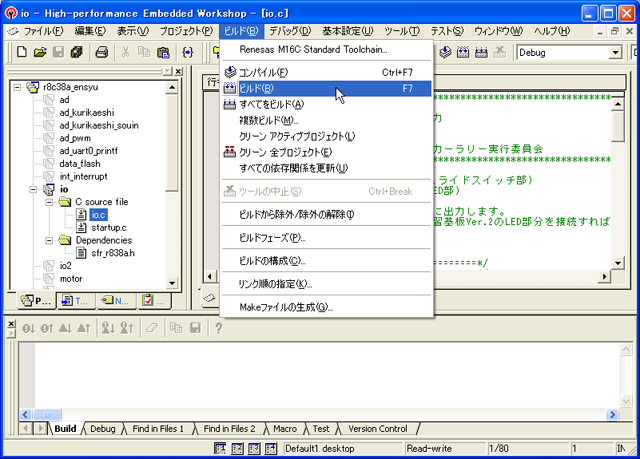Select ビルドから除外/除外の解除 entry
This screenshot has height=459, width=640.
click(x=326, y=214)
